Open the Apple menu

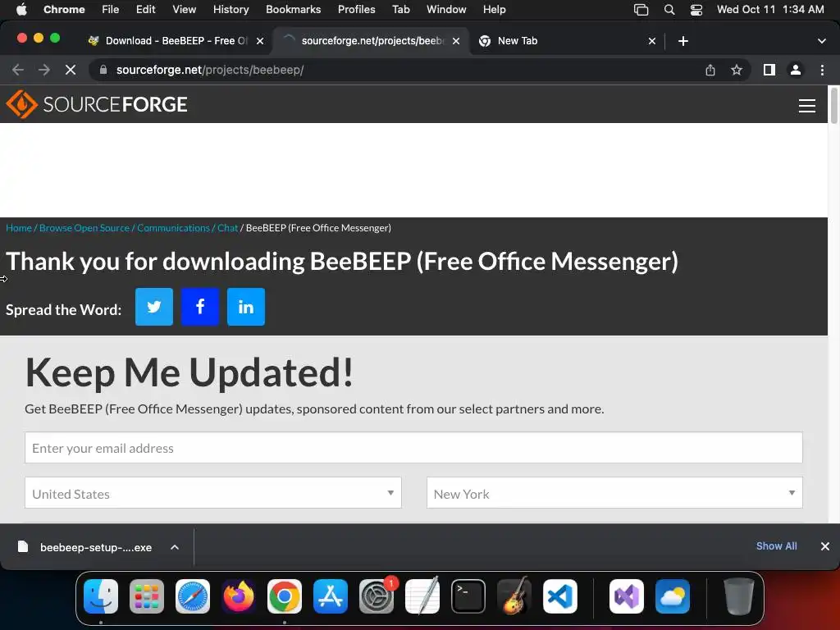21,10
